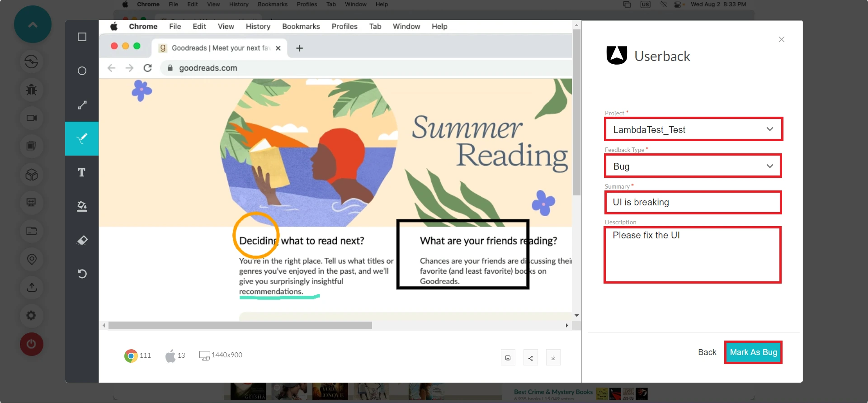
Task: Click into the Summary input field
Action: (x=693, y=203)
